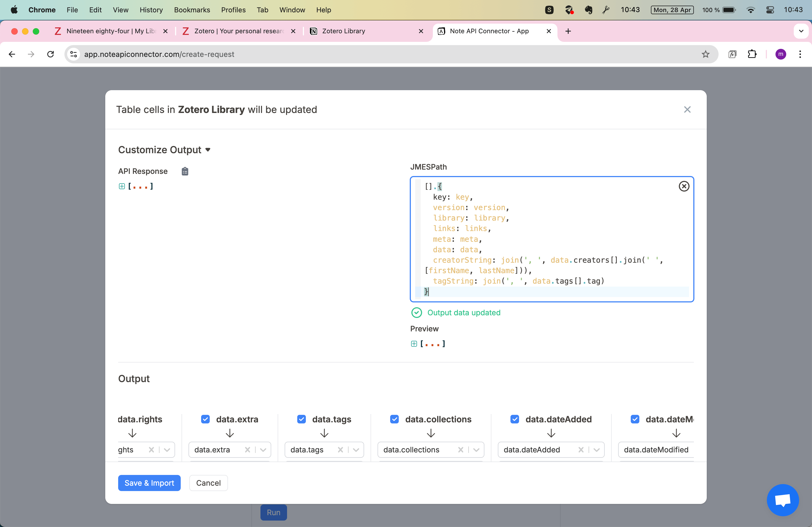Open the Chrome profile avatar
This screenshot has height=527, width=812.
[x=780, y=54]
